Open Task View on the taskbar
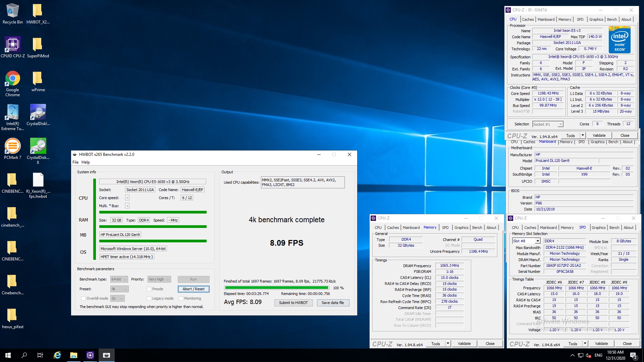 [40, 355]
